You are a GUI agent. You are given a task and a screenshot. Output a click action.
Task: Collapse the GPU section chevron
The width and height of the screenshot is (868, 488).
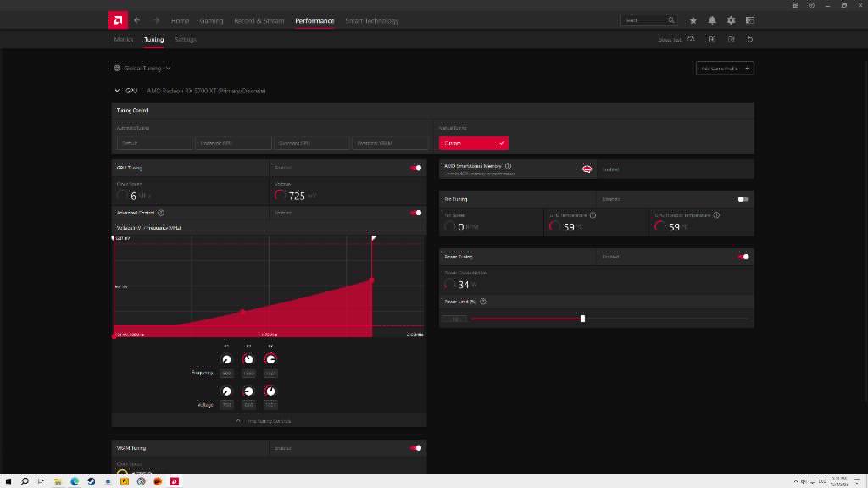pos(117,91)
